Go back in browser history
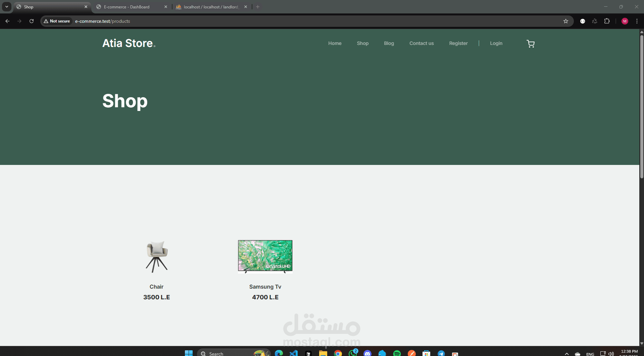This screenshot has height=356, width=644. coord(7,21)
